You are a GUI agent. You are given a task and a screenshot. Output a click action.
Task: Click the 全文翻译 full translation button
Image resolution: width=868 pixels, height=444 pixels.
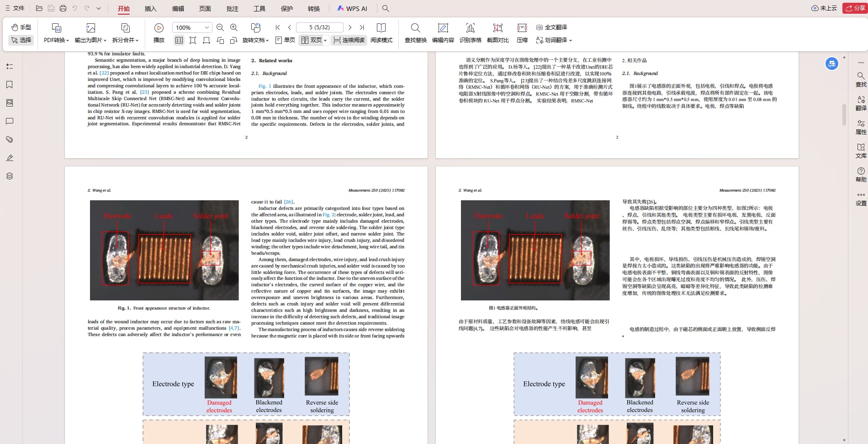pos(551,27)
